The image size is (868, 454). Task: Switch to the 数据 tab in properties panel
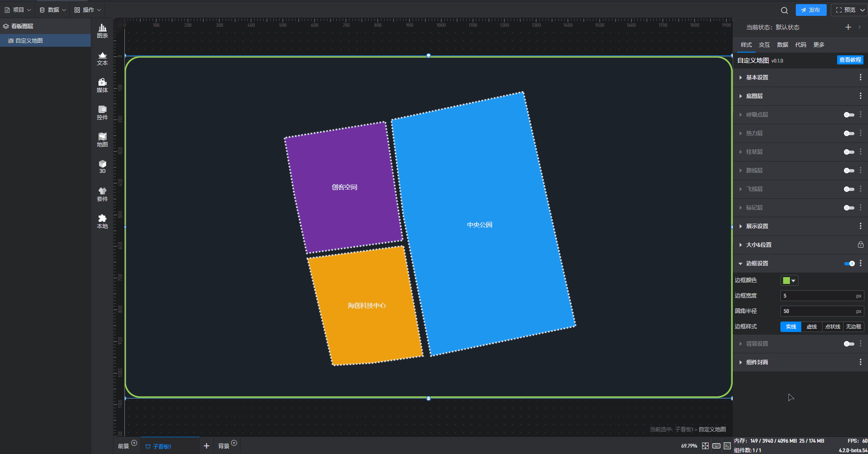point(783,44)
